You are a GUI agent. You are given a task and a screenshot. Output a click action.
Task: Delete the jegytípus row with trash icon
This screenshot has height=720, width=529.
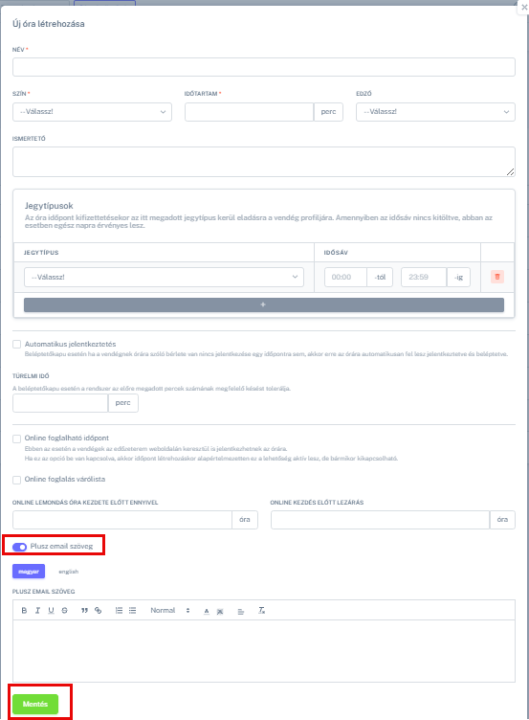(497, 277)
